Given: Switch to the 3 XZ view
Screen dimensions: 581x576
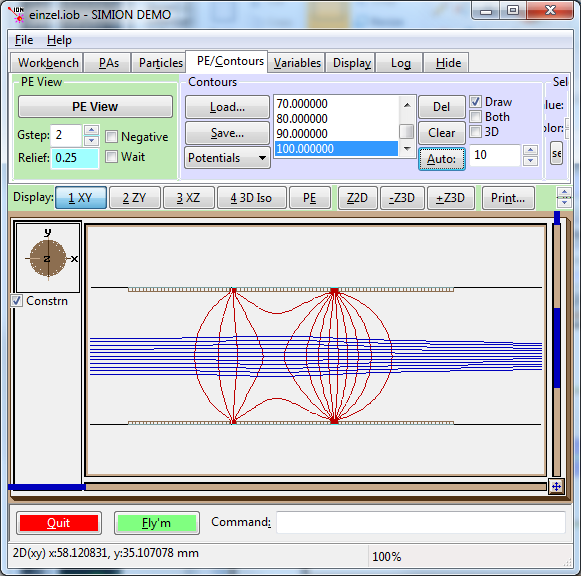Looking at the screenshot, I should (188, 198).
